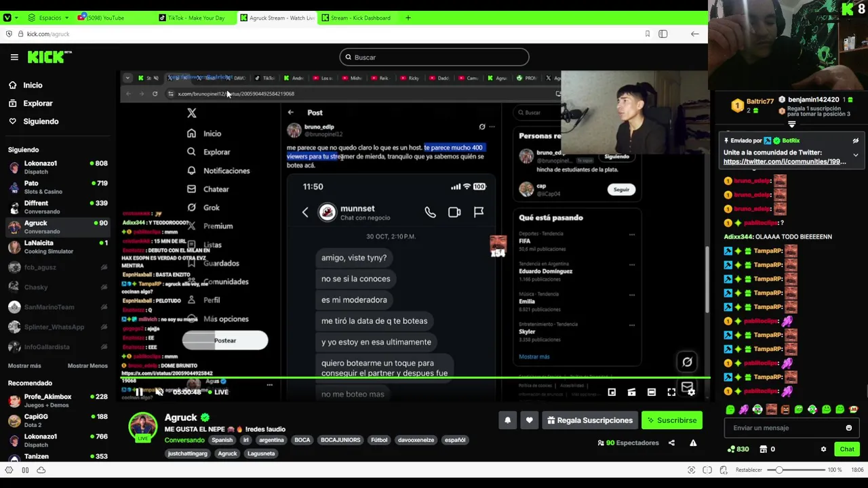The height and width of the screenshot is (488, 868).
Task: Toggle theater mode icon in player
Action: [x=651, y=392]
